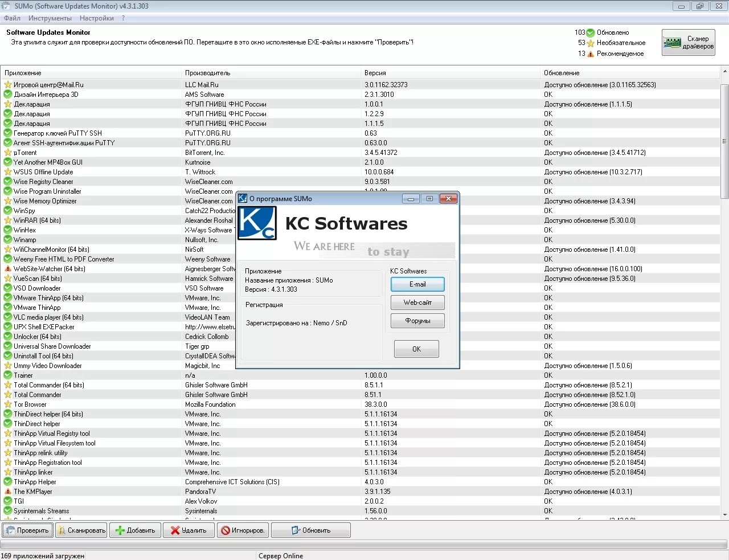Select the Universal Share Downloader row

tap(361, 346)
